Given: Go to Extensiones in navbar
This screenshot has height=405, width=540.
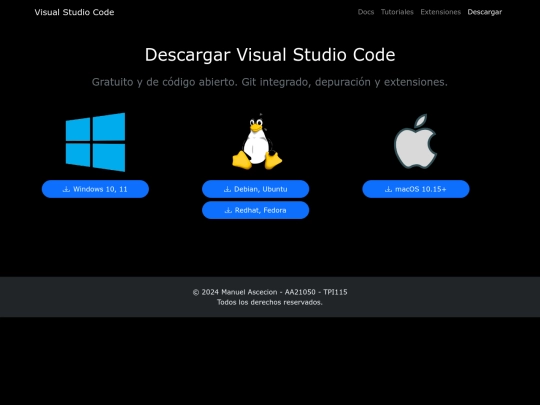Looking at the screenshot, I should (440, 12).
